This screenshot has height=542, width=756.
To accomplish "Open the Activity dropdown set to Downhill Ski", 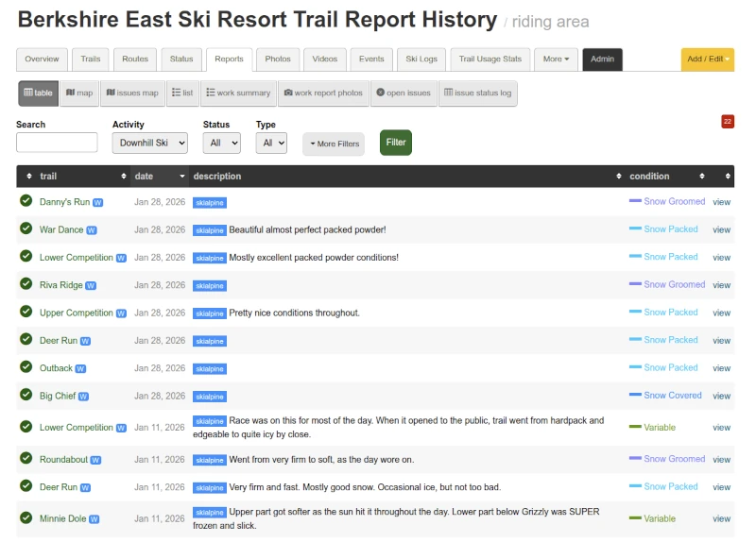I will (x=150, y=144).
